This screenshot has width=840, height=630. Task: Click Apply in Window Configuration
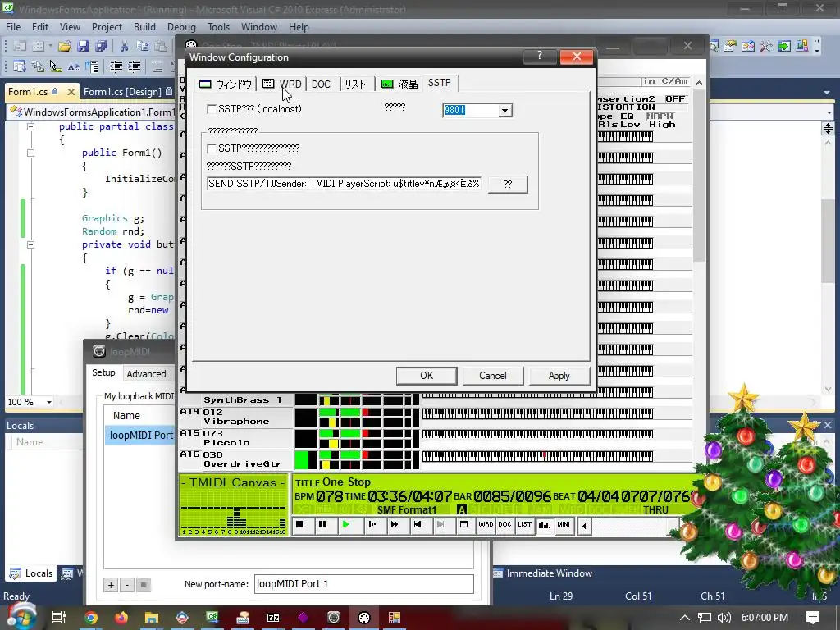559,376
